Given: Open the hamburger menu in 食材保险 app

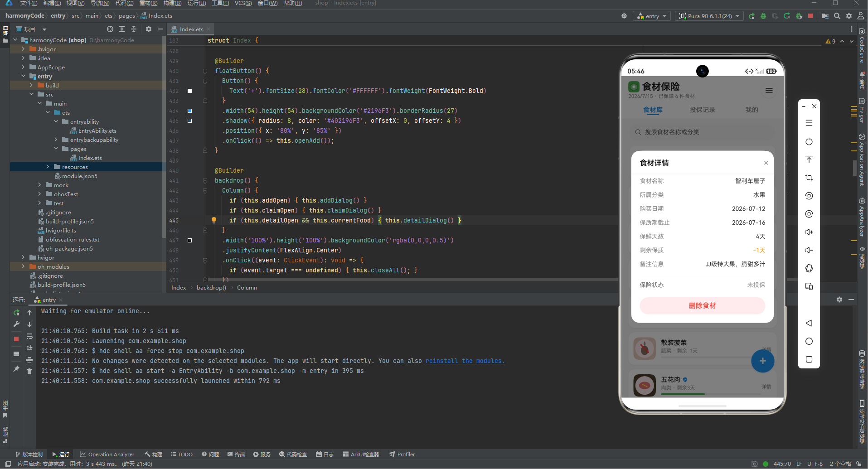Looking at the screenshot, I should coord(769,91).
